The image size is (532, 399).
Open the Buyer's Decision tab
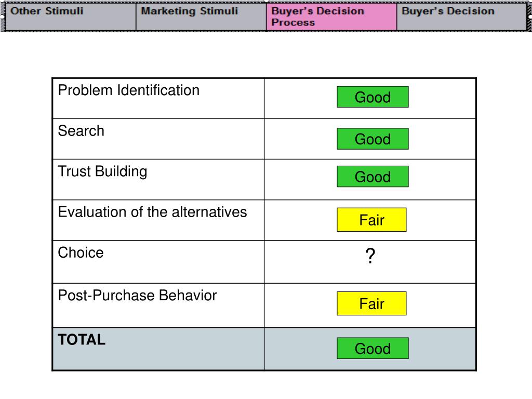click(461, 17)
